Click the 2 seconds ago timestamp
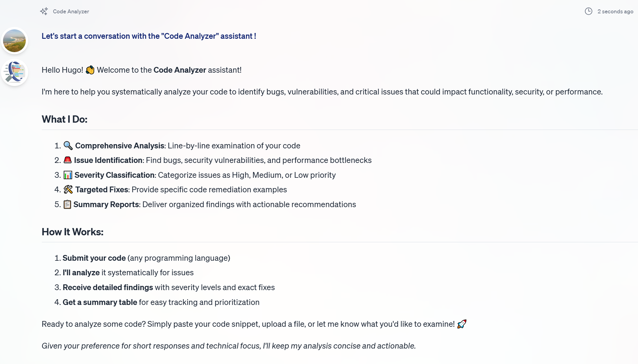This screenshot has height=364, width=638. pos(615,11)
